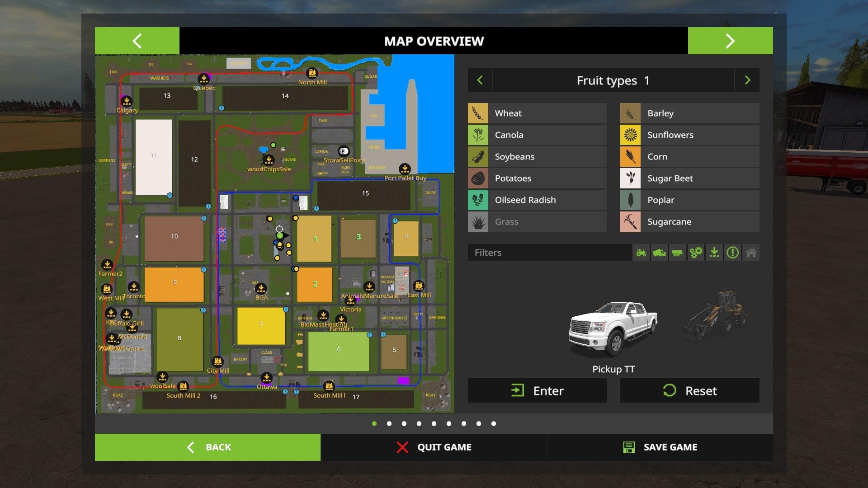Click the exclamation mark filter icon
The height and width of the screenshot is (488, 868).
(732, 253)
